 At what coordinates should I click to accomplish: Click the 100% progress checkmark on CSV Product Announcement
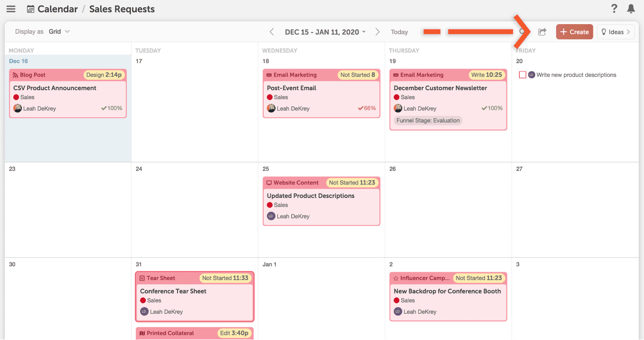(x=104, y=108)
